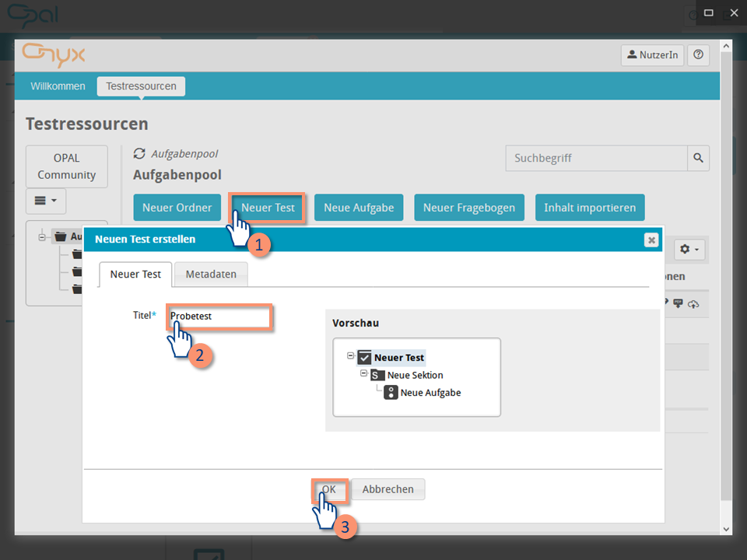This screenshot has width=747, height=560.
Task: Click the help question mark icon
Action: (x=698, y=54)
